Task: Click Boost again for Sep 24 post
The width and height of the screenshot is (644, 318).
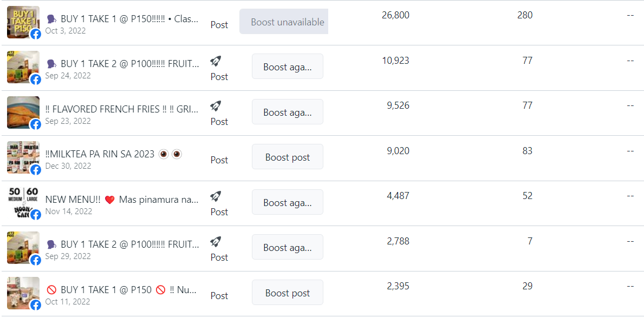Action: coord(288,67)
